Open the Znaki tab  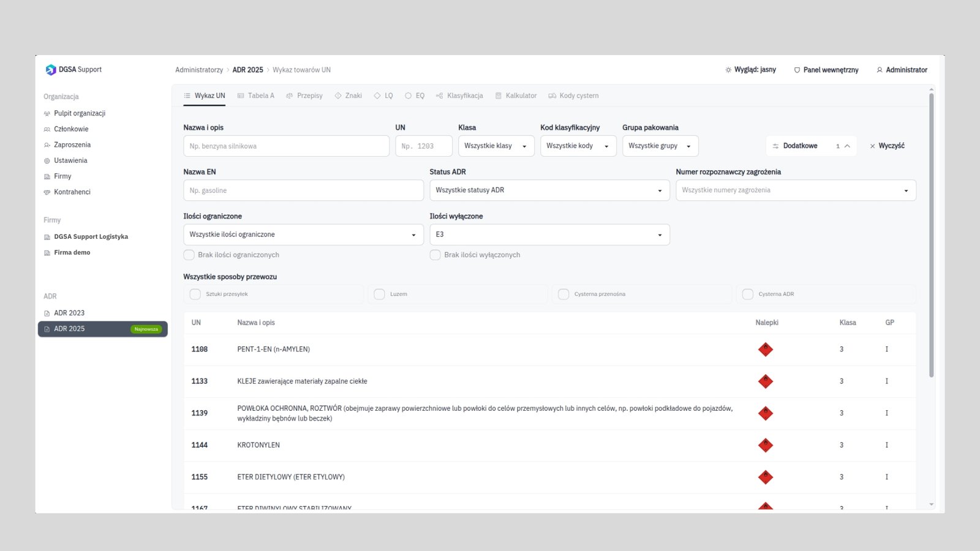348,96
